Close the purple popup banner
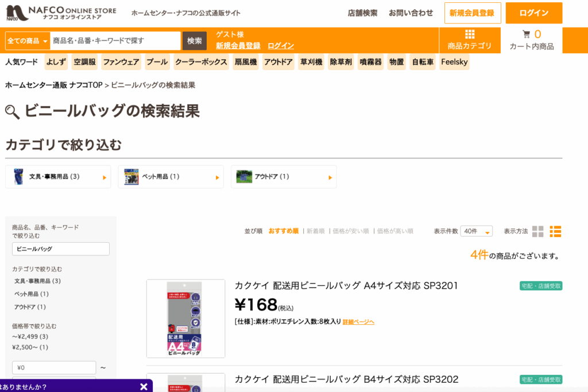The width and height of the screenshot is (588, 392). pos(144,386)
